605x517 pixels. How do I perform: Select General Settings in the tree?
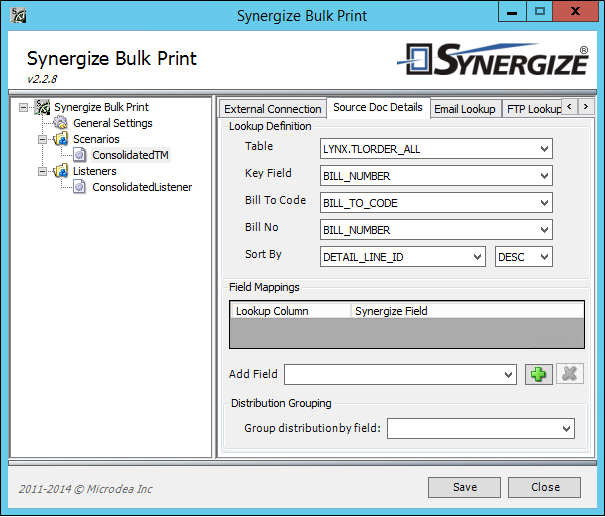click(113, 123)
